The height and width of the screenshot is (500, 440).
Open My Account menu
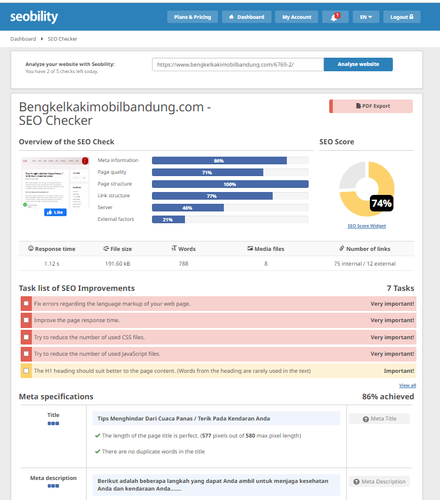[296, 17]
